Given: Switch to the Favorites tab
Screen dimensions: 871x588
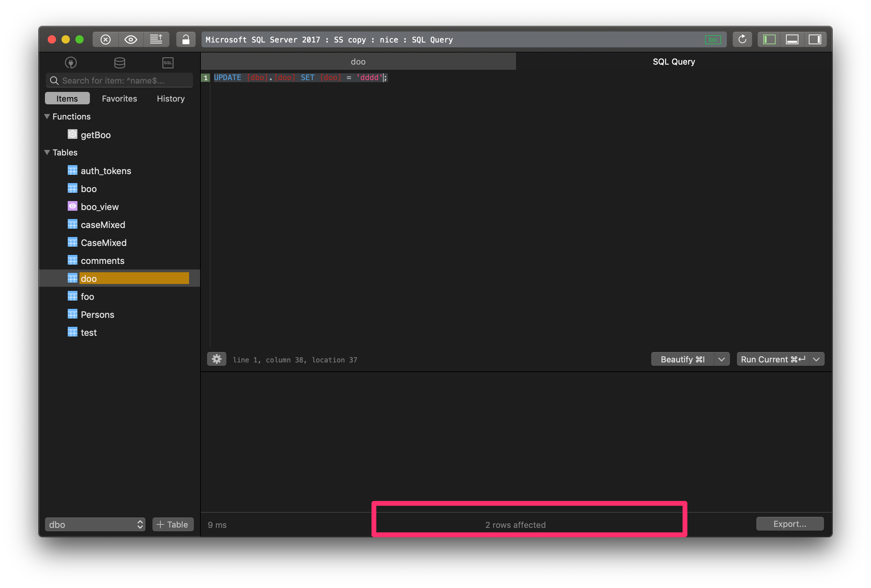Looking at the screenshot, I should pos(119,98).
